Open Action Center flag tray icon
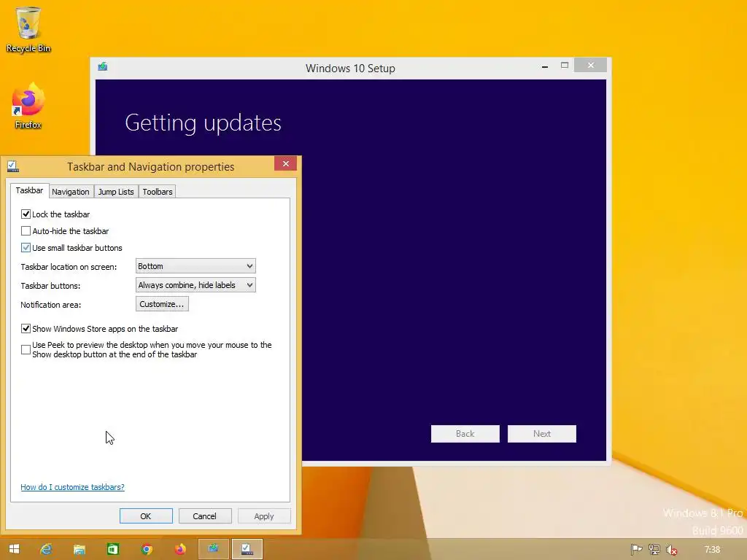The image size is (747, 560). (636, 550)
